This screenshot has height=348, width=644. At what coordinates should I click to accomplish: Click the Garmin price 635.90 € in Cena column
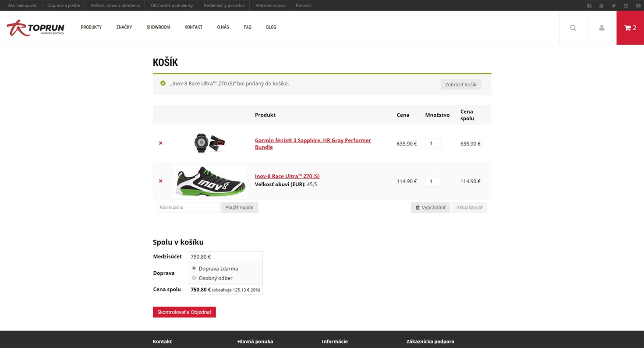[407, 143]
